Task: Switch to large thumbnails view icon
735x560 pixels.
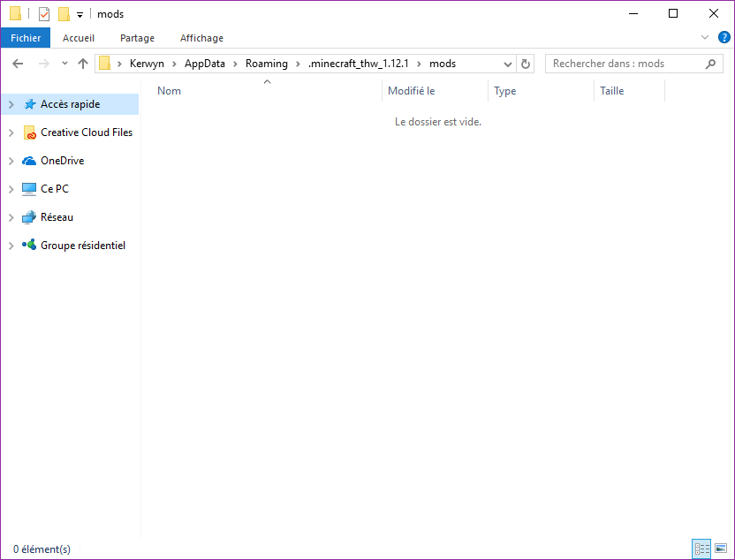Action: (x=720, y=549)
